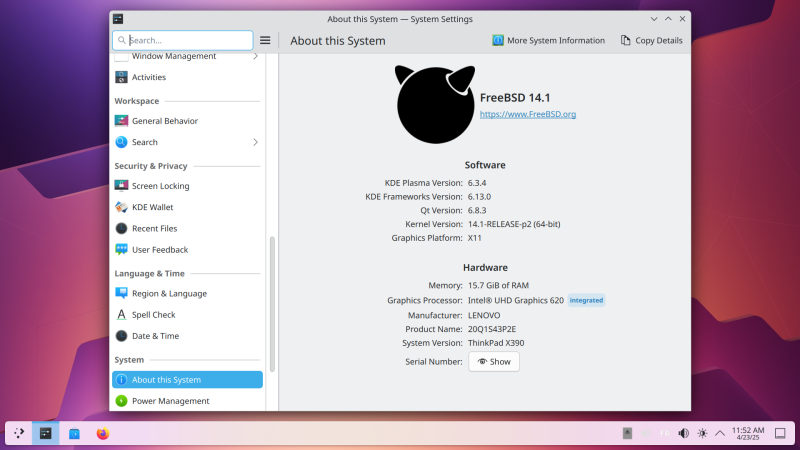Click the Qt Version value 6.8.3

(477, 210)
